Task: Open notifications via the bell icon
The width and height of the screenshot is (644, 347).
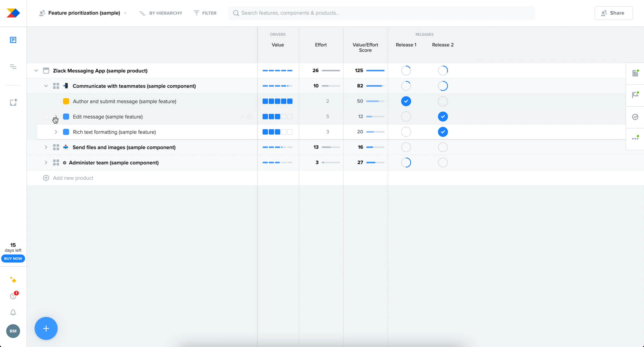Action: [x=13, y=312]
